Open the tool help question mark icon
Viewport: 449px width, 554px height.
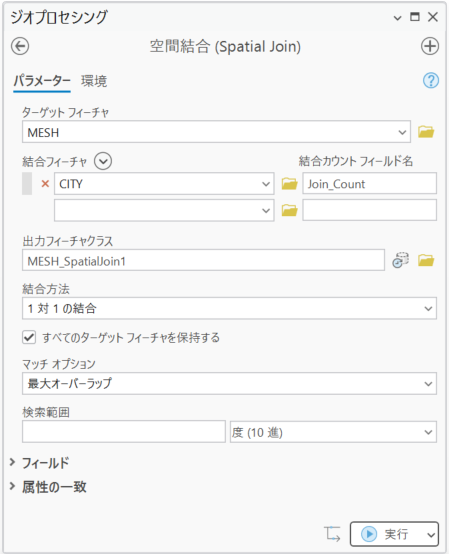tap(431, 81)
